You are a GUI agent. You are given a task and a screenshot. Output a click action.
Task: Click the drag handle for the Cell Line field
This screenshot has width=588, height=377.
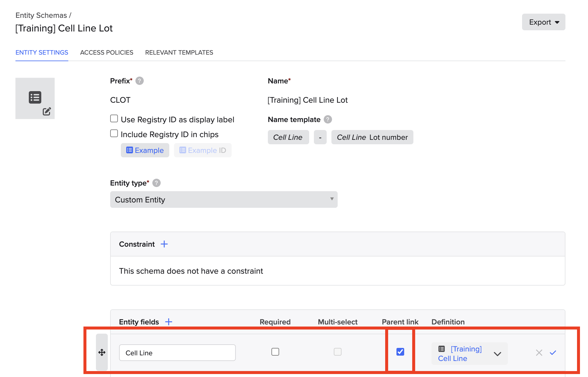point(102,352)
